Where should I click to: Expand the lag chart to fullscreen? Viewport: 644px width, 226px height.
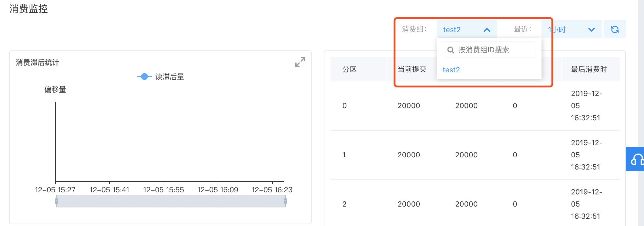[300, 62]
